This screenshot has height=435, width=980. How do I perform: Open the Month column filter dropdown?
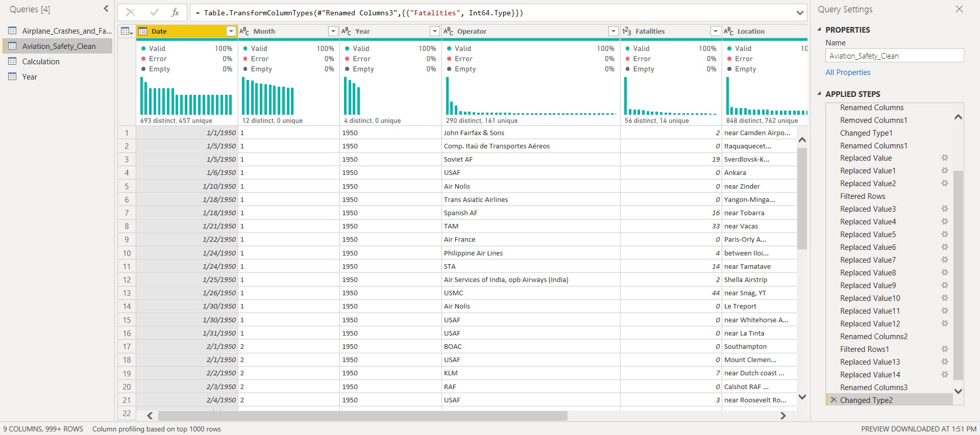333,31
